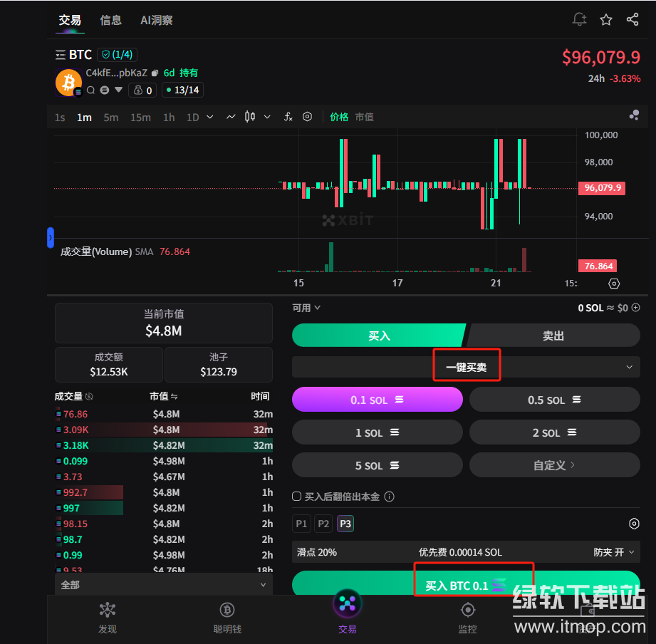
Task: Add BTC to favorites with star icon
Action: (606, 19)
